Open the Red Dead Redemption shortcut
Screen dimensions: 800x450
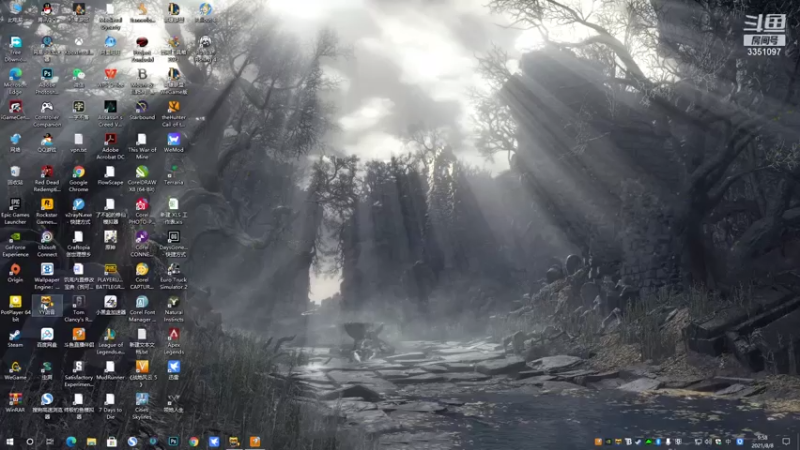coord(47,179)
